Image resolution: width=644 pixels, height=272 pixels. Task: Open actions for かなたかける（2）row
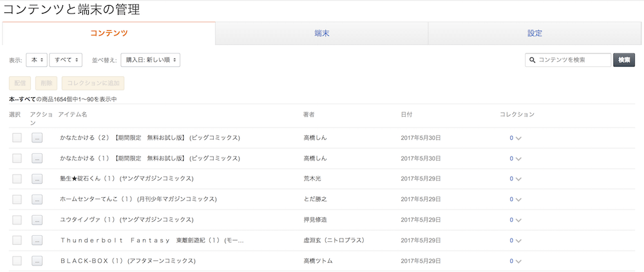37,138
